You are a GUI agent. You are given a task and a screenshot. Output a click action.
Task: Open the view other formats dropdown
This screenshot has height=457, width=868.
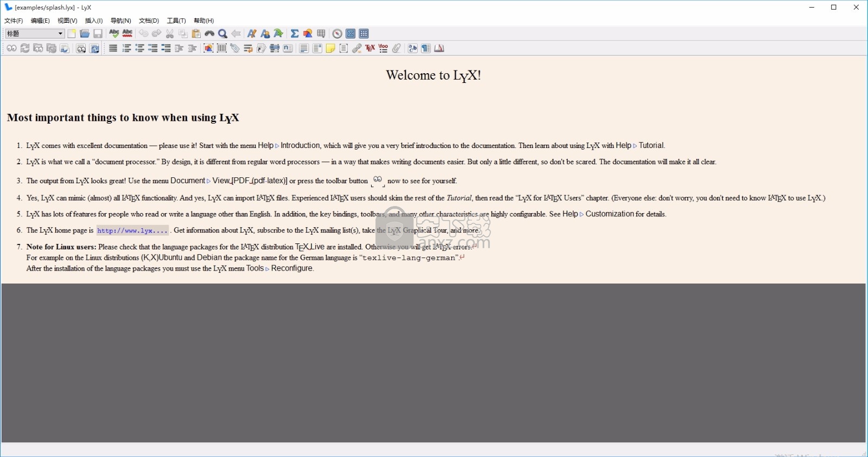pos(81,48)
